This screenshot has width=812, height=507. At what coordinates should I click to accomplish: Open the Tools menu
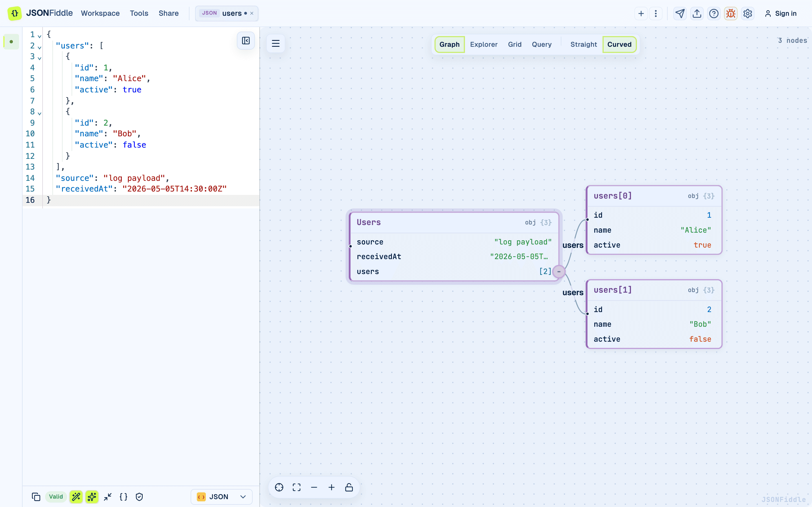coord(139,14)
